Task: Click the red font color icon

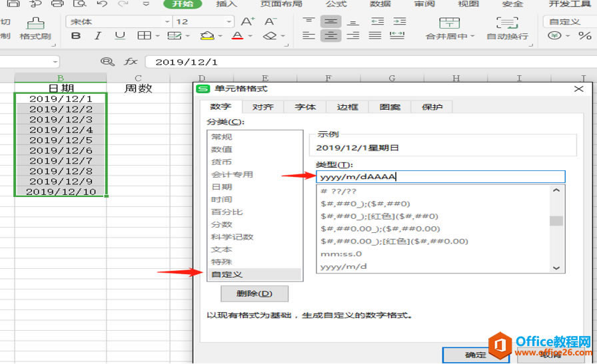Action: pos(238,36)
